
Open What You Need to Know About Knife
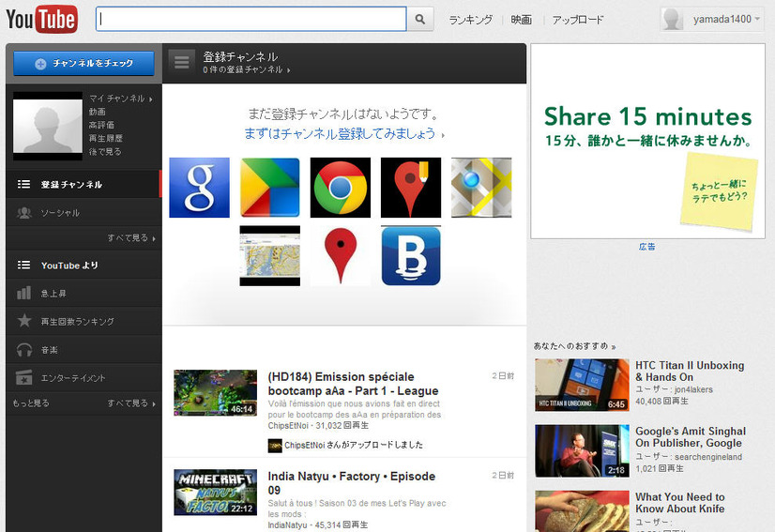[x=680, y=503]
